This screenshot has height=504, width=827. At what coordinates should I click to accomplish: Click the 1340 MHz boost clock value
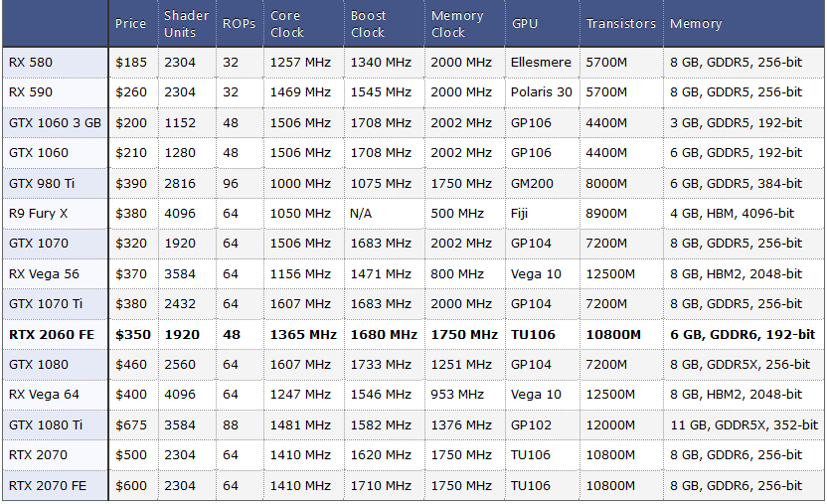coord(381,63)
